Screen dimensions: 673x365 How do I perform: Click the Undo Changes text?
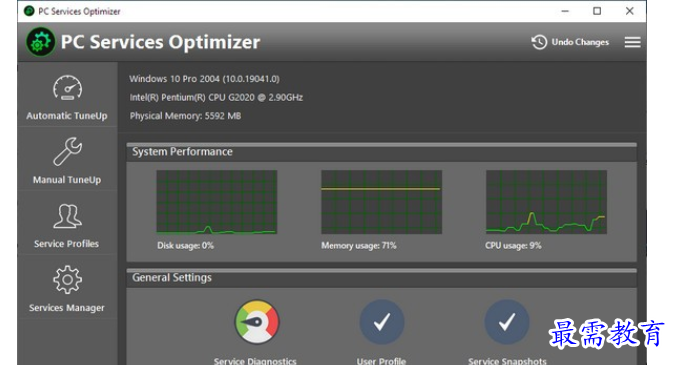[580, 42]
